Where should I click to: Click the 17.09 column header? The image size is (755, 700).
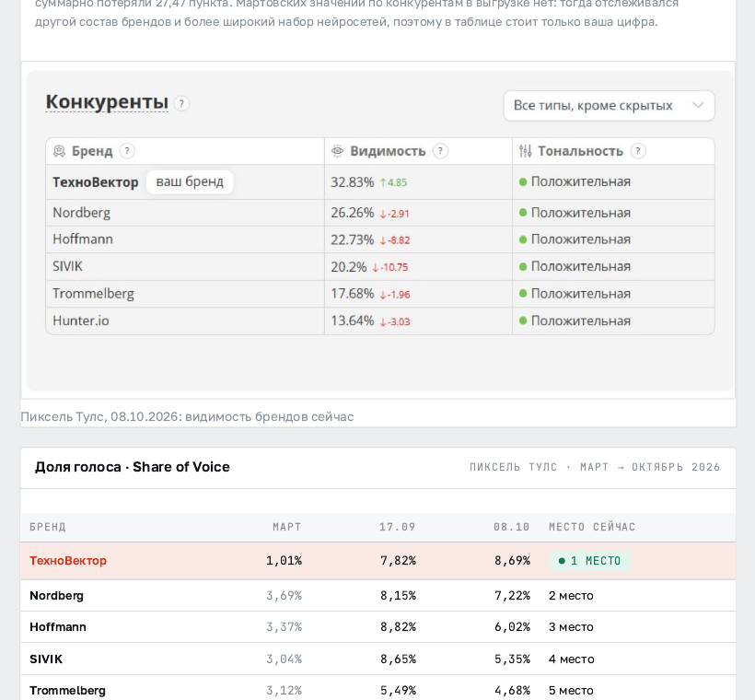[x=397, y=527]
